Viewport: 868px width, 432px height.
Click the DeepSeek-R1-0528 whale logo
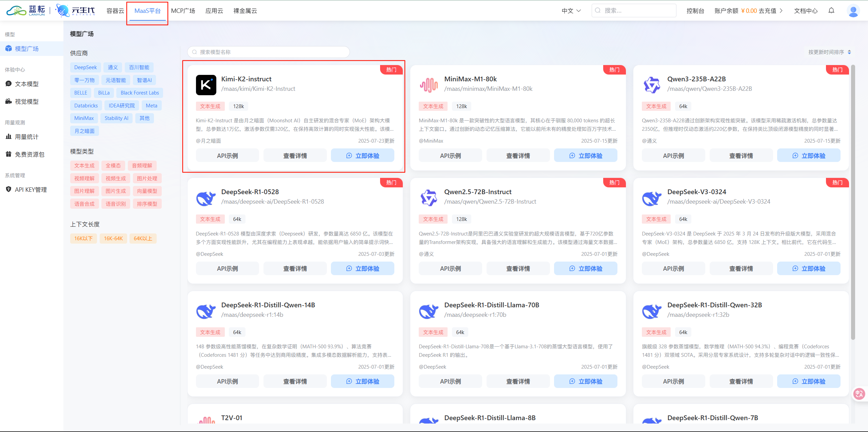click(206, 198)
